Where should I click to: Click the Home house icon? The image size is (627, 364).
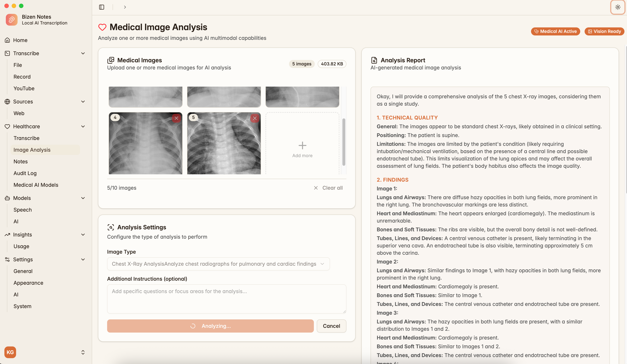(x=7, y=40)
